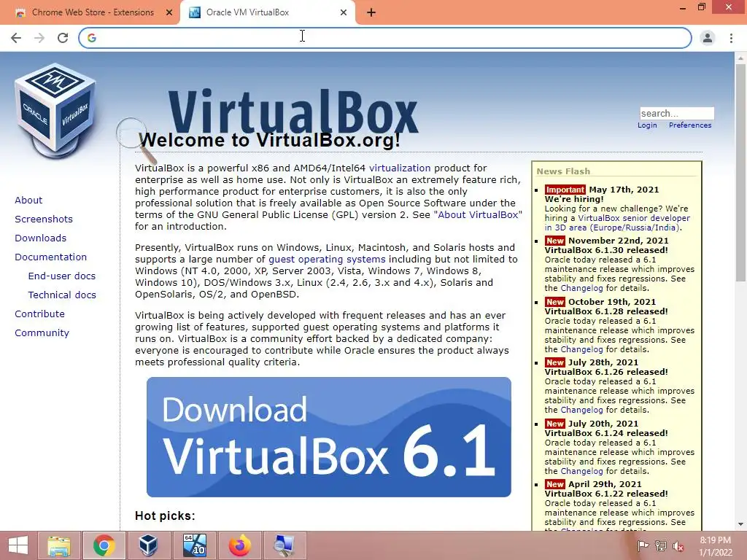Click the "VirtualBox 6.1.22 released!" headline
The image size is (747, 560).
pyautogui.click(x=606, y=494)
